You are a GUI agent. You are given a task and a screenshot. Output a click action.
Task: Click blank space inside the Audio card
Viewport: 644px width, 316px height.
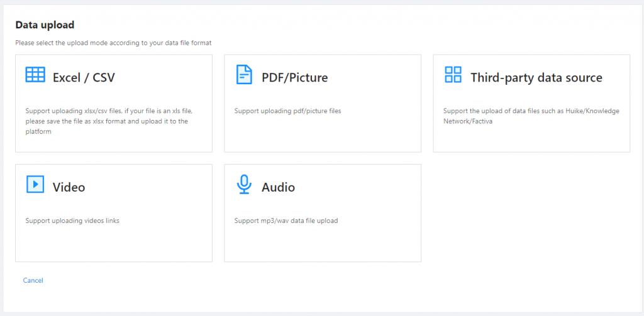click(322, 245)
